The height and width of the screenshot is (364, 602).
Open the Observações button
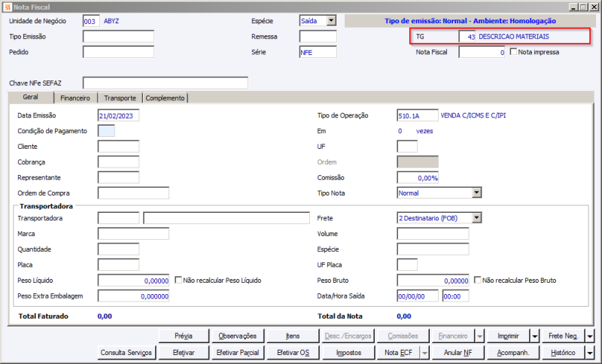click(x=238, y=336)
